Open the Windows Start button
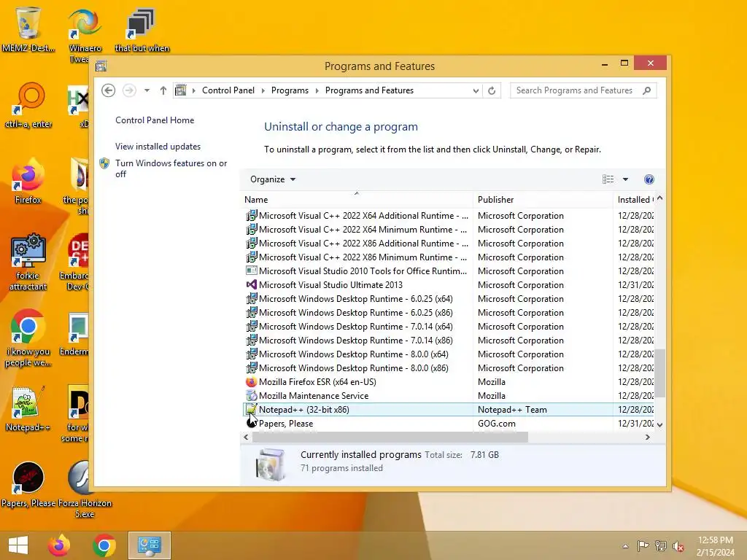Screen dimensions: 747x560 click(18, 545)
